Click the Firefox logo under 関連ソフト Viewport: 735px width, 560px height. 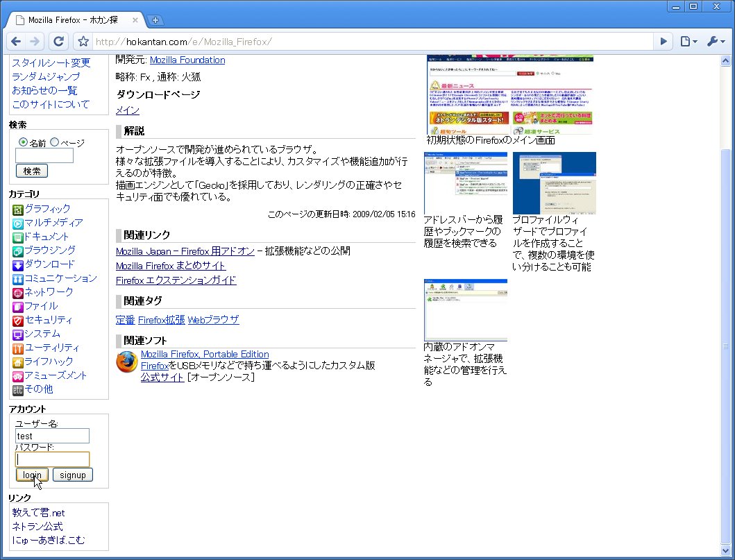click(x=126, y=362)
